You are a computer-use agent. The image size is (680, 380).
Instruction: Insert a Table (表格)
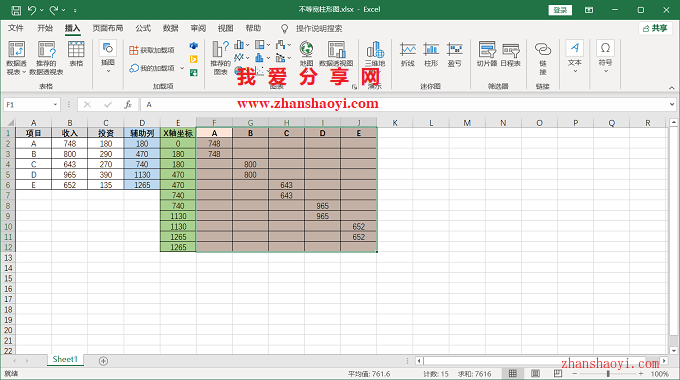click(x=76, y=54)
